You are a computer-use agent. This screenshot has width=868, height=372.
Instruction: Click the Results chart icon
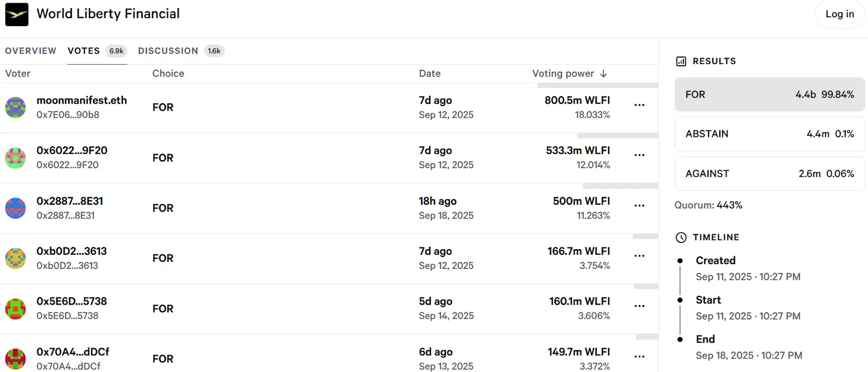click(x=681, y=61)
